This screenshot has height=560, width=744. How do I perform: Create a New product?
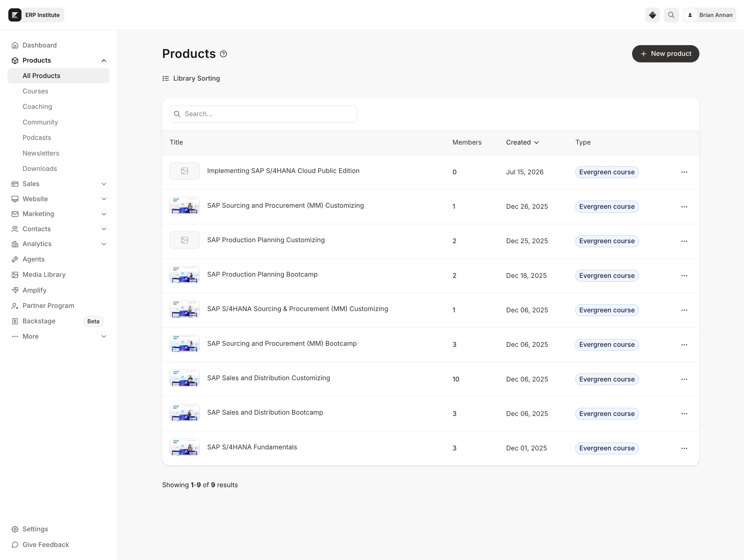665,54
